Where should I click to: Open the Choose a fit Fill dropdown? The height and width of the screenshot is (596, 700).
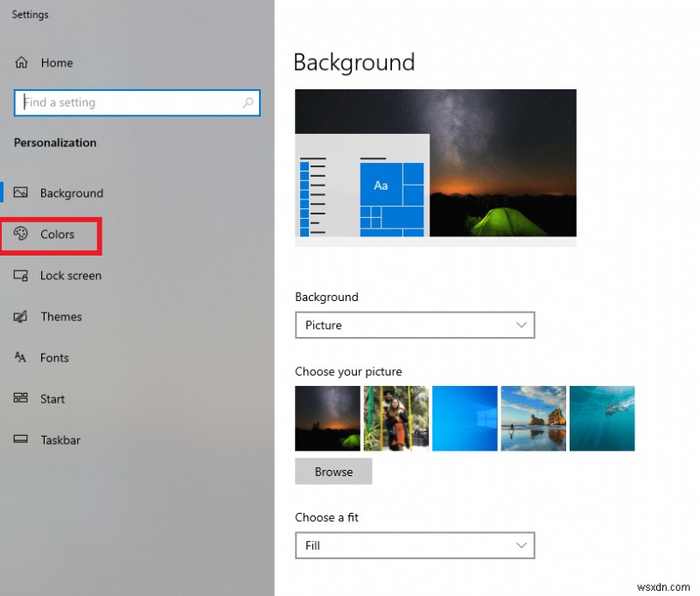click(x=415, y=545)
